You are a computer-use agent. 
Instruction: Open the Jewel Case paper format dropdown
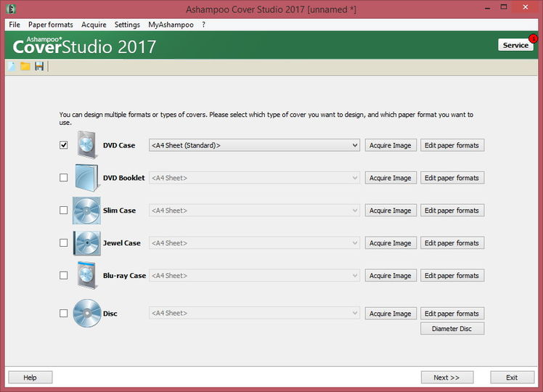[x=254, y=242]
